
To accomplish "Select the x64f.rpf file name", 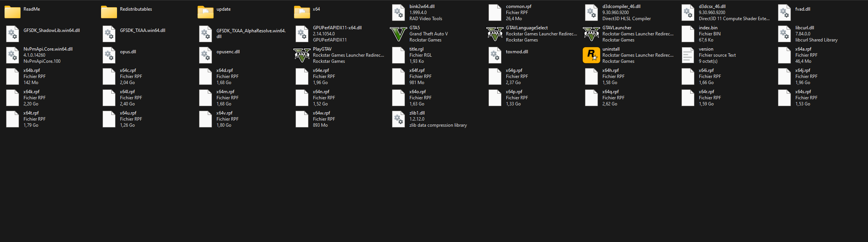I will [x=417, y=70].
